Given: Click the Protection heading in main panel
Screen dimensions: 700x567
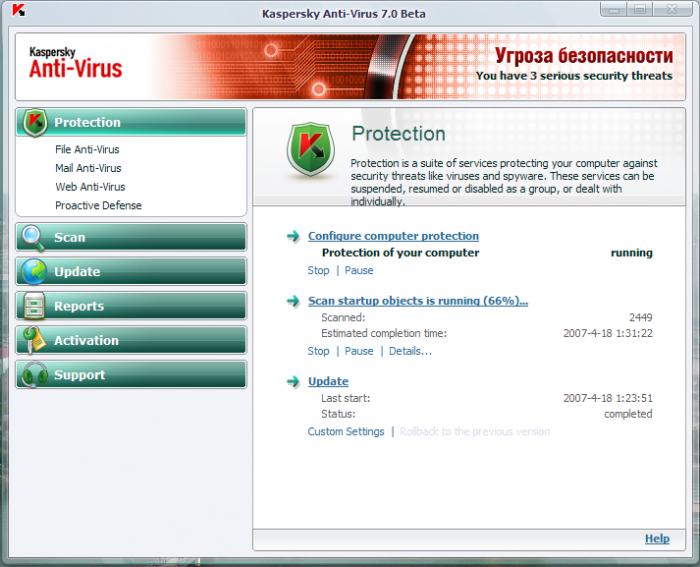Looking at the screenshot, I should point(398,133).
